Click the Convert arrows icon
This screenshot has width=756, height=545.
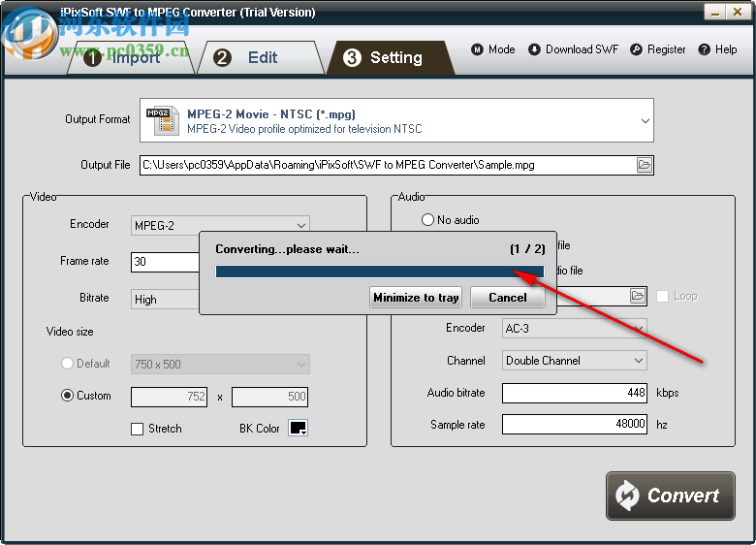tap(627, 496)
